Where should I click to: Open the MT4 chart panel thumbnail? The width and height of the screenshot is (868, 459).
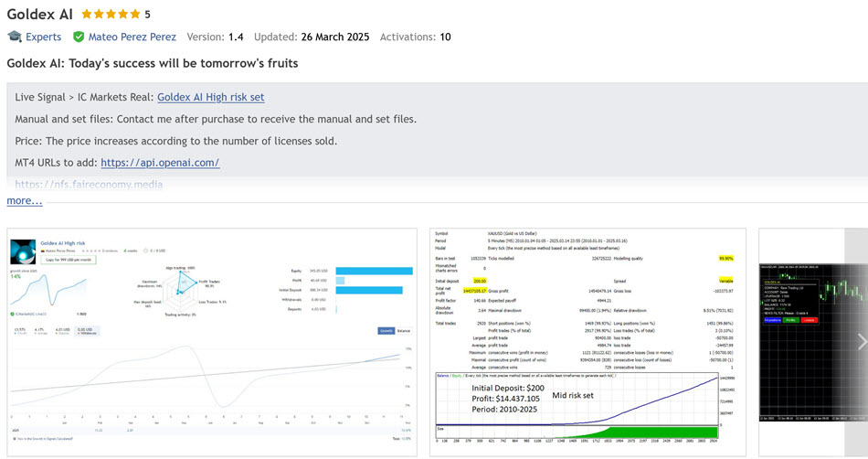pos(812,342)
